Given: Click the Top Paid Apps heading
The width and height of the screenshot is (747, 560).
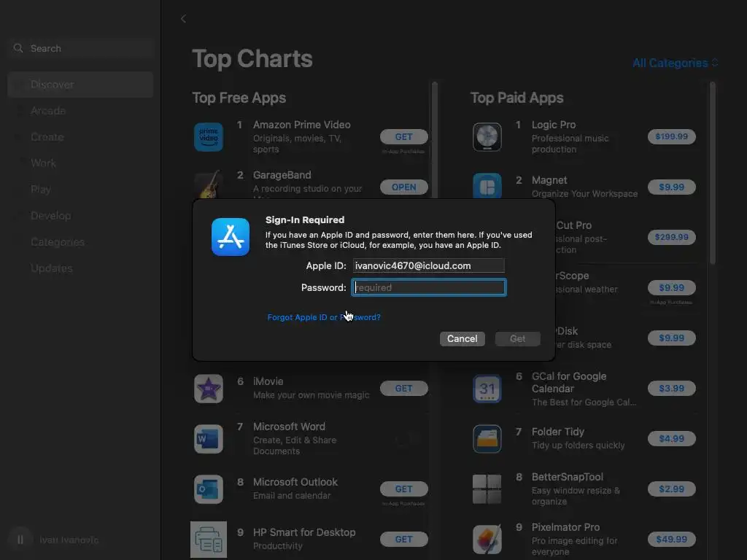Looking at the screenshot, I should coord(517,98).
